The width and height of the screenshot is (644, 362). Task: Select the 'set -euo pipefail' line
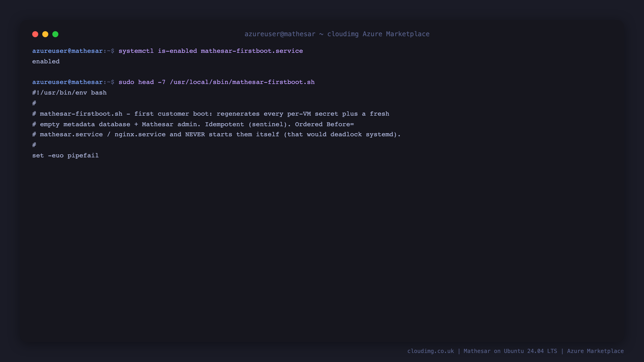coord(65,155)
